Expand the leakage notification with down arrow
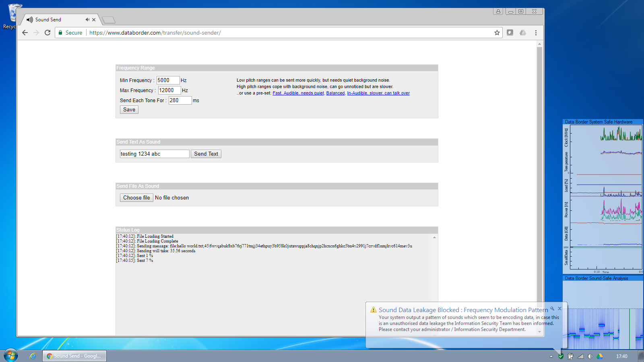Viewport: 644px width, 362px height. (540, 332)
